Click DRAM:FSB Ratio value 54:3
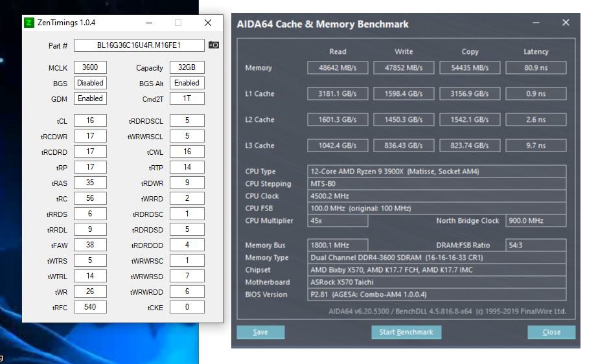Viewport: 609px width, 364px height. point(536,245)
